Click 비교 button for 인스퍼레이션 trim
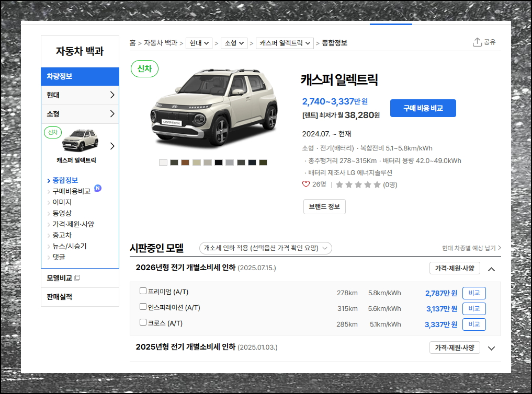 click(474, 309)
